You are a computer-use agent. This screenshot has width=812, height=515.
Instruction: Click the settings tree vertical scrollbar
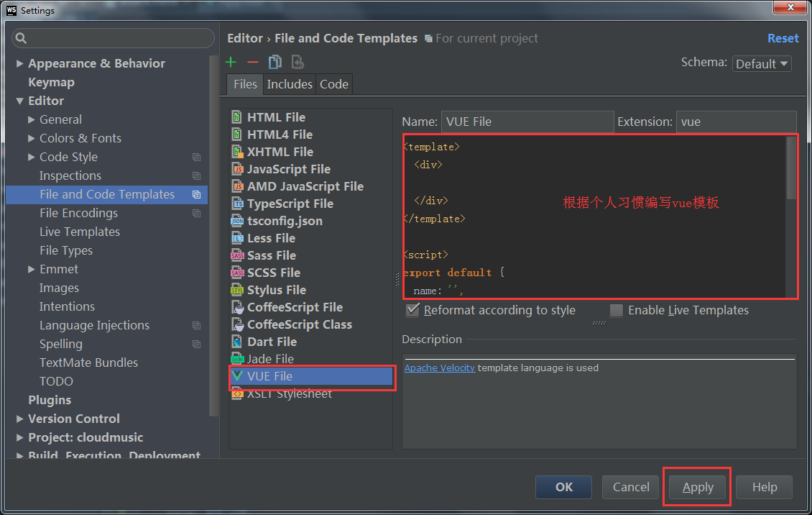pos(213,236)
